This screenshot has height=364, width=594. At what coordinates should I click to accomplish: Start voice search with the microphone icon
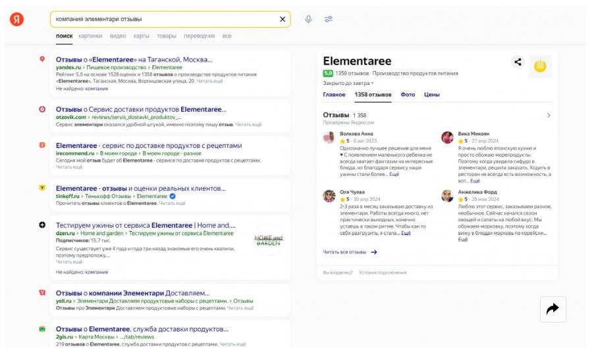pos(308,19)
